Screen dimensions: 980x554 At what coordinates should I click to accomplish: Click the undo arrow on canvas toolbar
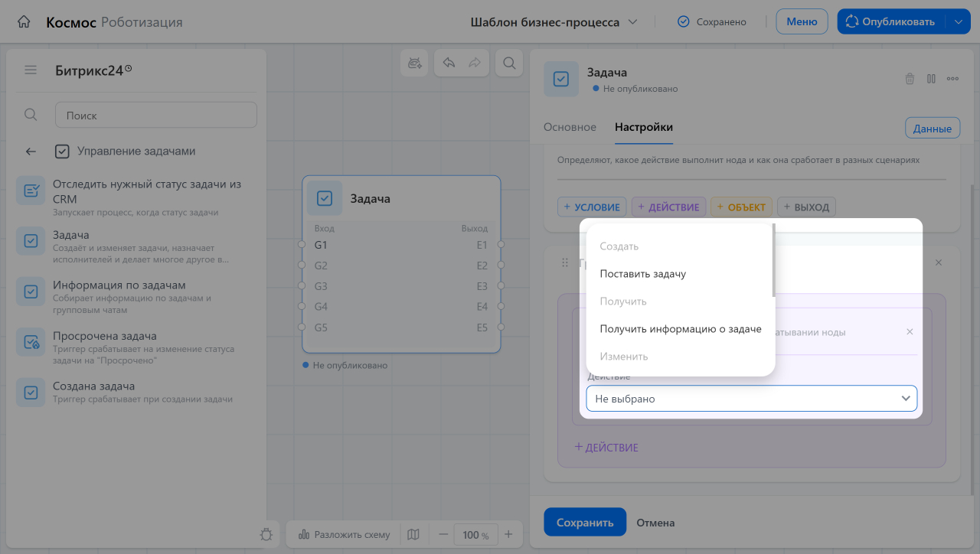click(449, 64)
